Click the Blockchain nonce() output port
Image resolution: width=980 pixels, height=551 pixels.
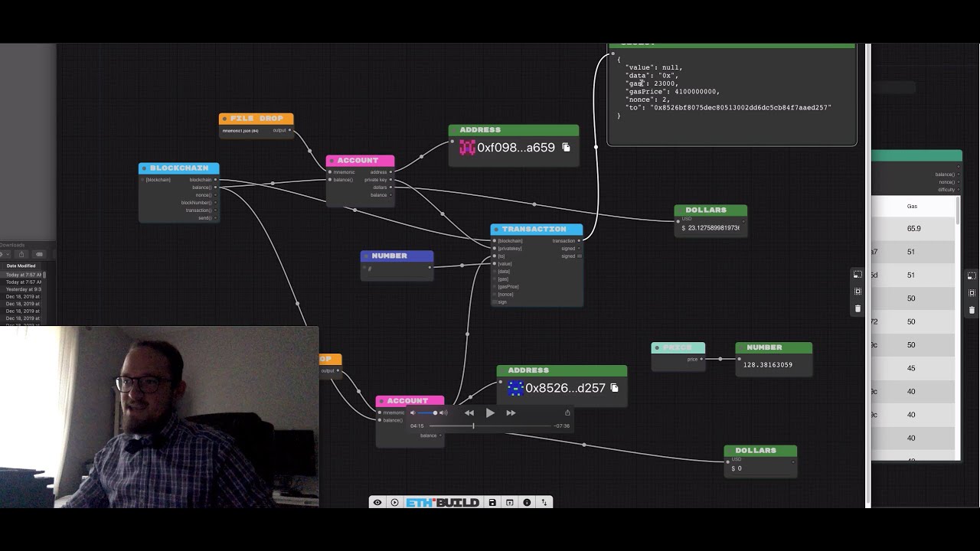[216, 195]
